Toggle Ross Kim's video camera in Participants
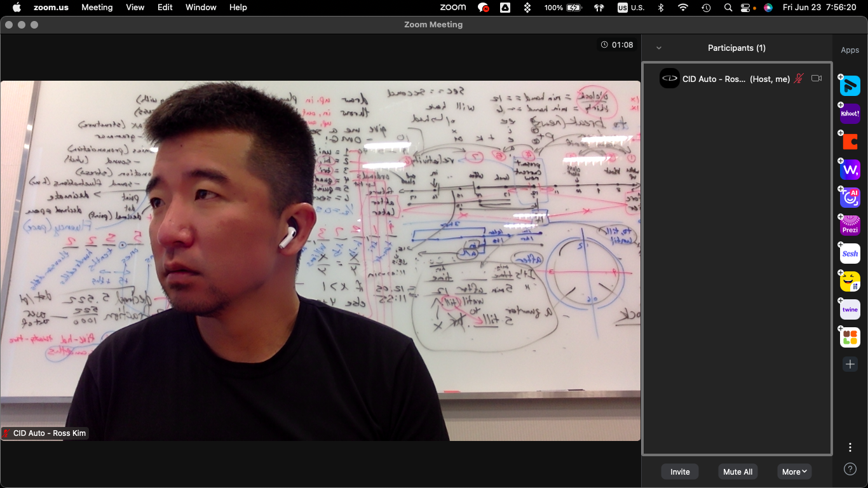 pos(817,79)
